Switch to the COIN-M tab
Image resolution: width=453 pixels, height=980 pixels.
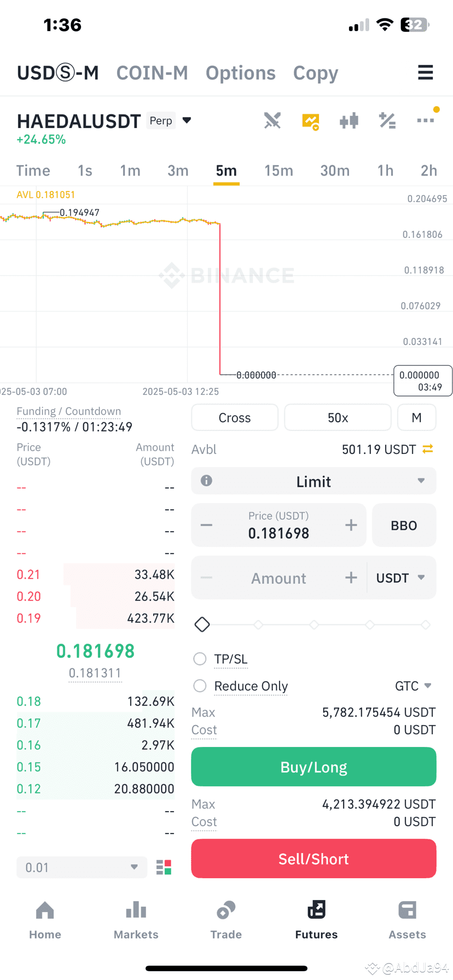click(x=152, y=73)
